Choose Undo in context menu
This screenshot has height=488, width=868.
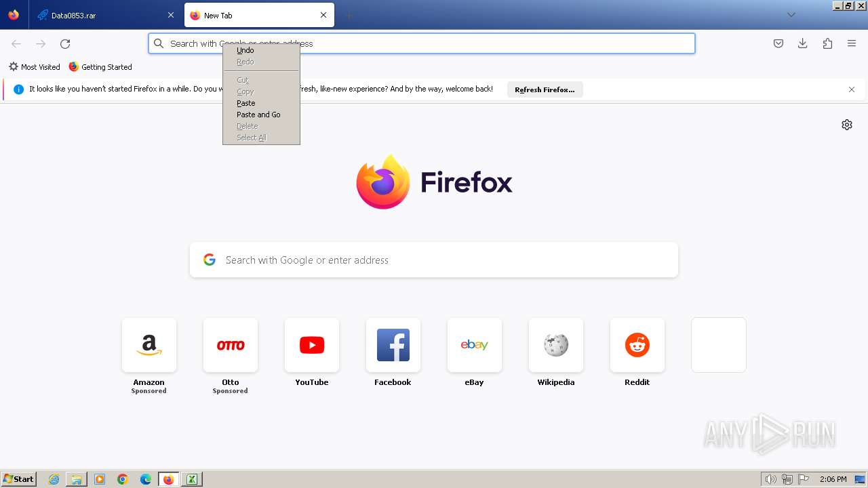(261, 50)
